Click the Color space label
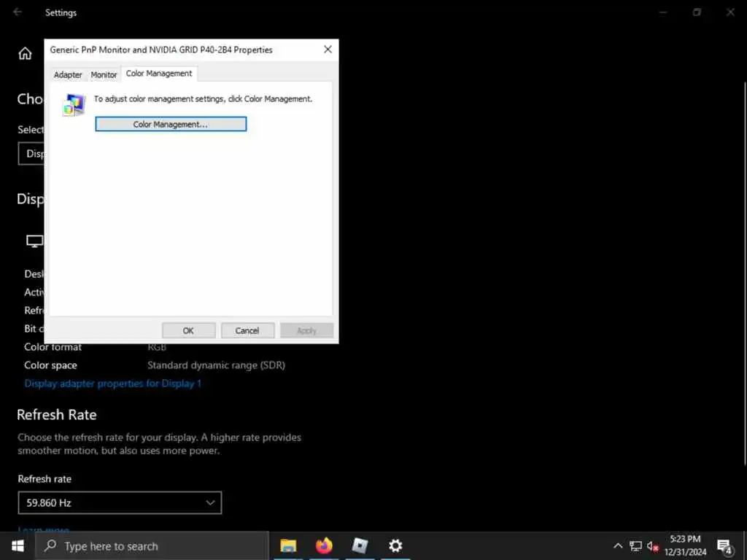Screen dimensions: 747x560 coord(50,365)
